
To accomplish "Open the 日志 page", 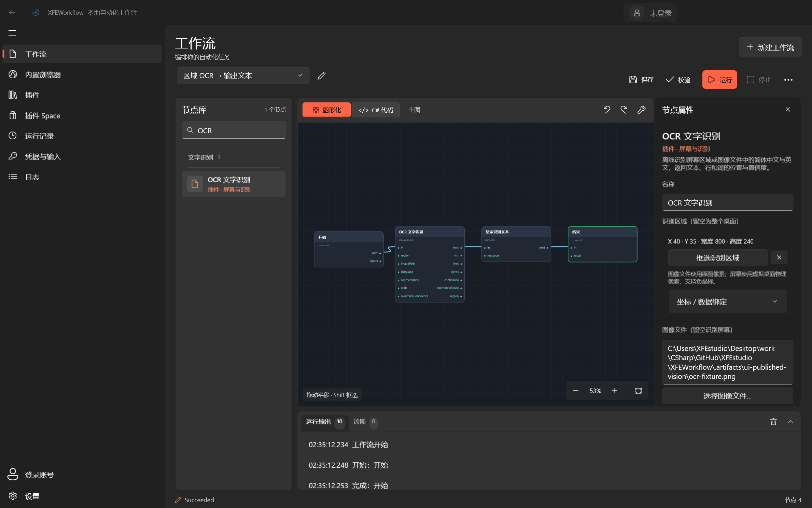I will click(x=82, y=177).
